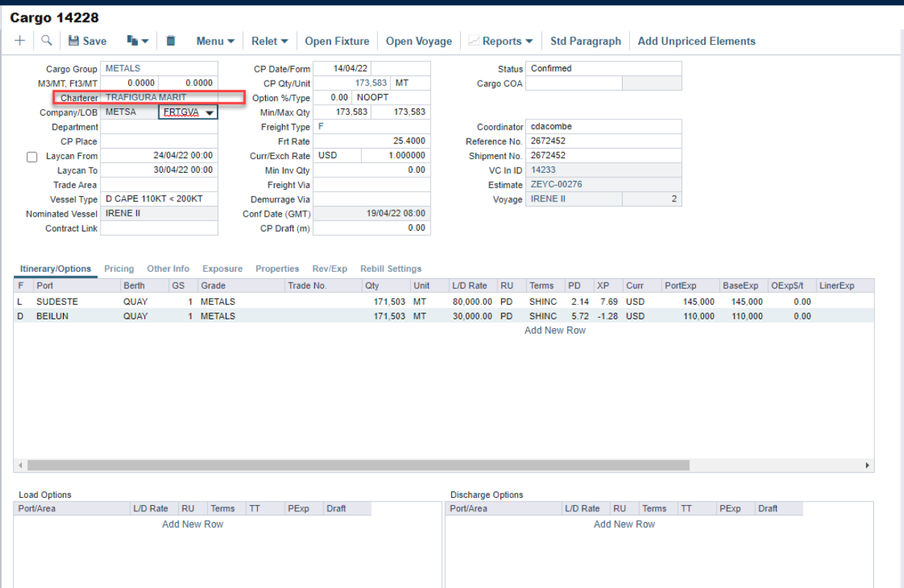The image size is (904, 588).
Task: Click the Charterer input field
Action: pyautogui.click(x=171, y=97)
